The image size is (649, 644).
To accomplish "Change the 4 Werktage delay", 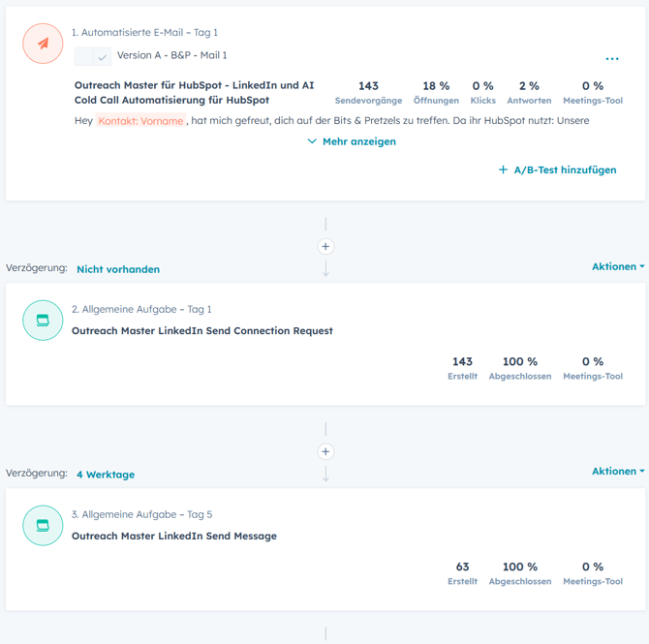I will (x=106, y=475).
